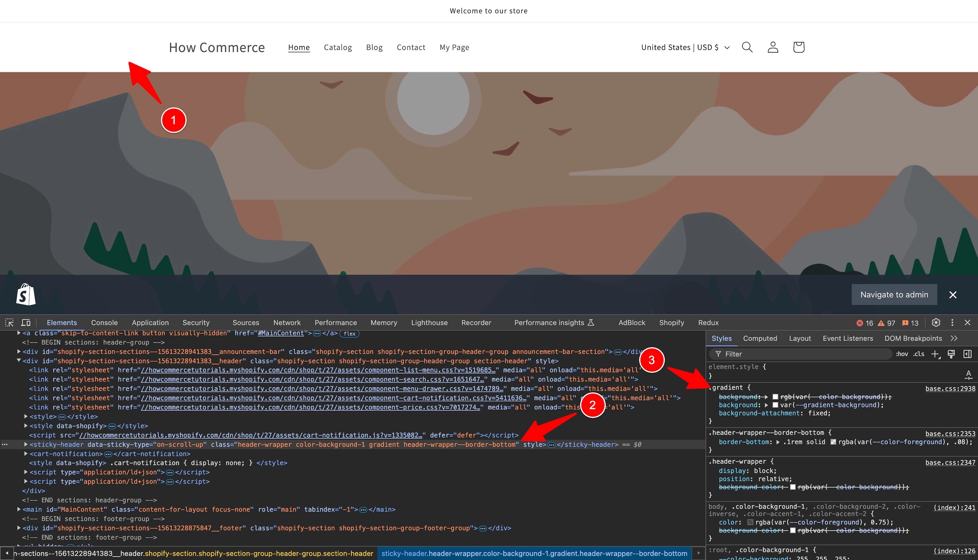Viewport: 978px width, 560px height.
Task: Go to the Home nav link
Action: [299, 47]
